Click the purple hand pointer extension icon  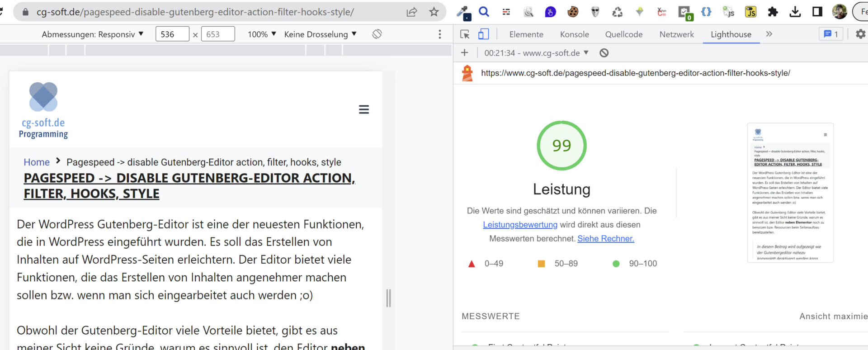pyautogui.click(x=550, y=12)
